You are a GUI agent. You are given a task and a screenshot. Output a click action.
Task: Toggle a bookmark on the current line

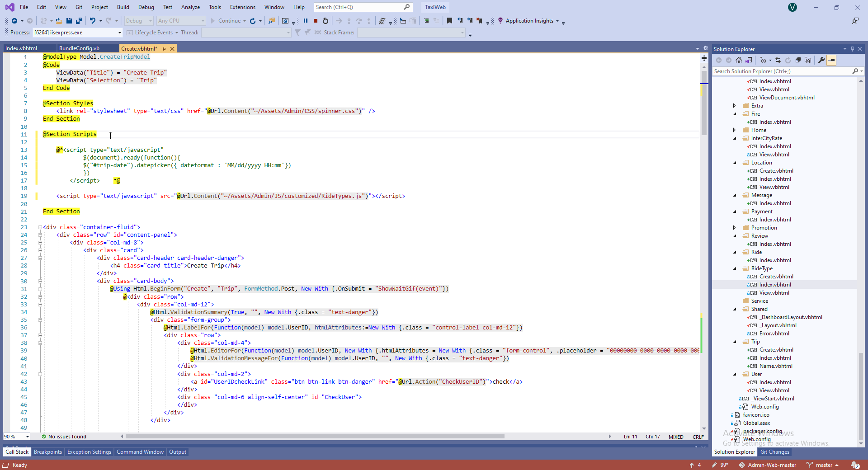coord(449,21)
